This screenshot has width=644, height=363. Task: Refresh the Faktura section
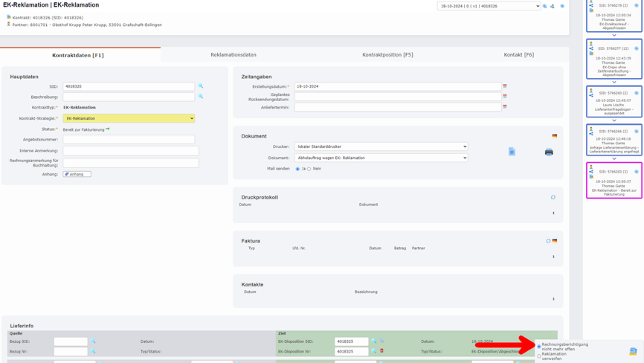548,241
